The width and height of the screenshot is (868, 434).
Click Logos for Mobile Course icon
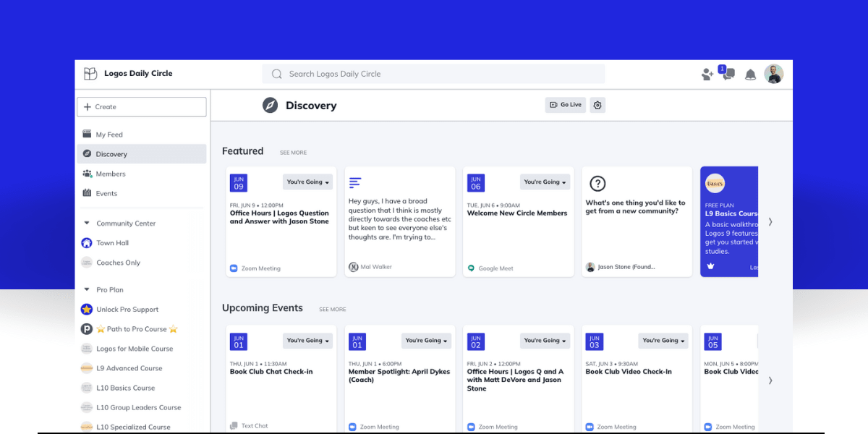click(87, 348)
